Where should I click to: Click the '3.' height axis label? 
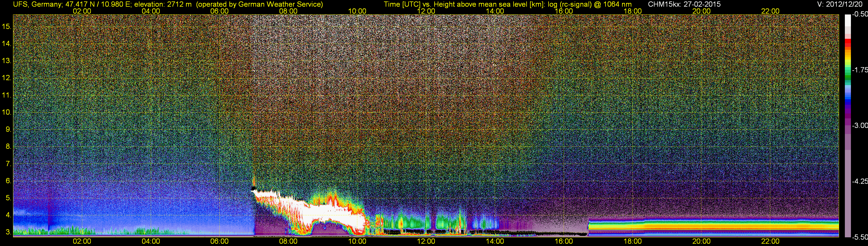pos(8,232)
